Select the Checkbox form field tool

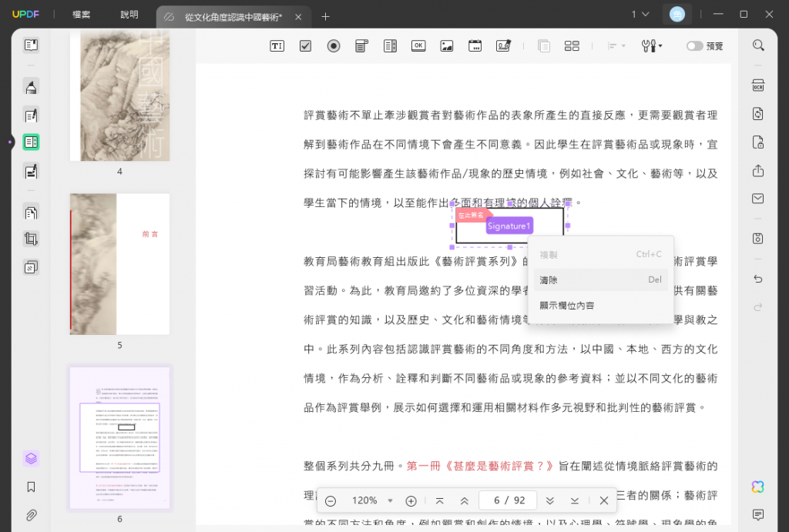click(305, 46)
